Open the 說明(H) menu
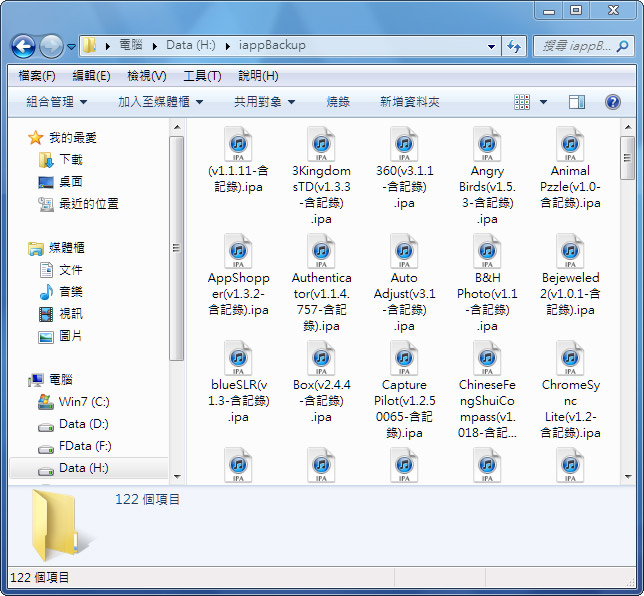The height and width of the screenshot is (596, 644). (258, 76)
